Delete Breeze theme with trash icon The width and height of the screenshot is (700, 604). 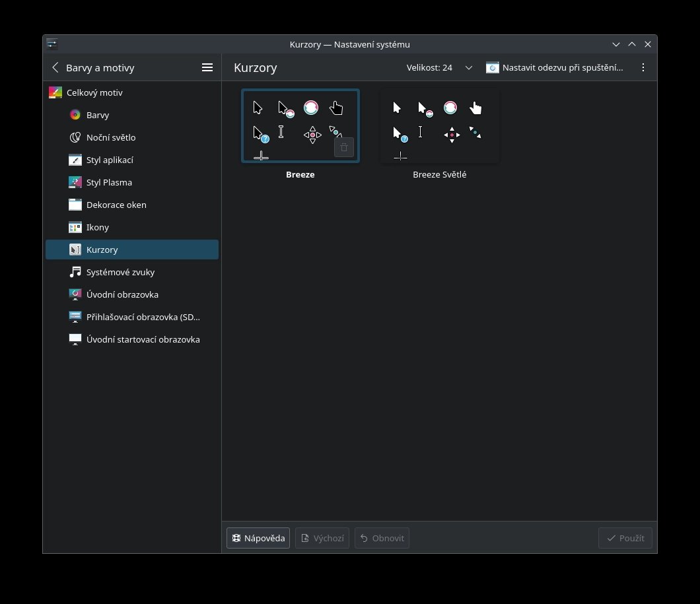pyautogui.click(x=343, y=147)
